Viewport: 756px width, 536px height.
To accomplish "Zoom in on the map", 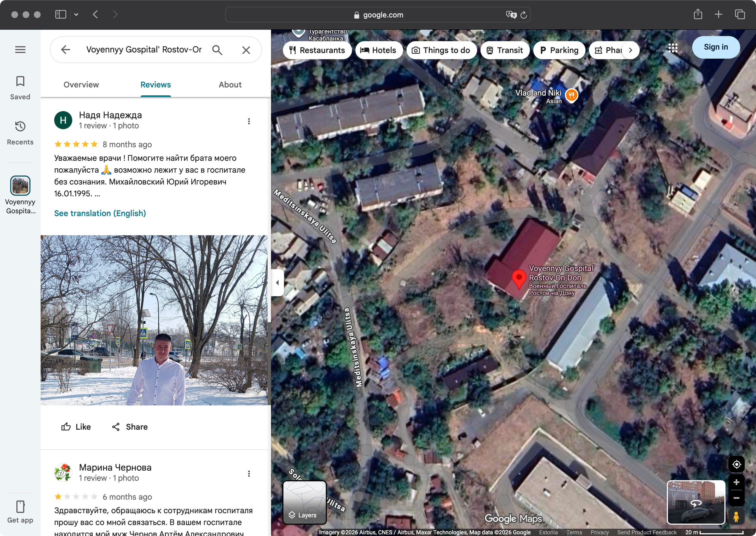I will point(736,482).
